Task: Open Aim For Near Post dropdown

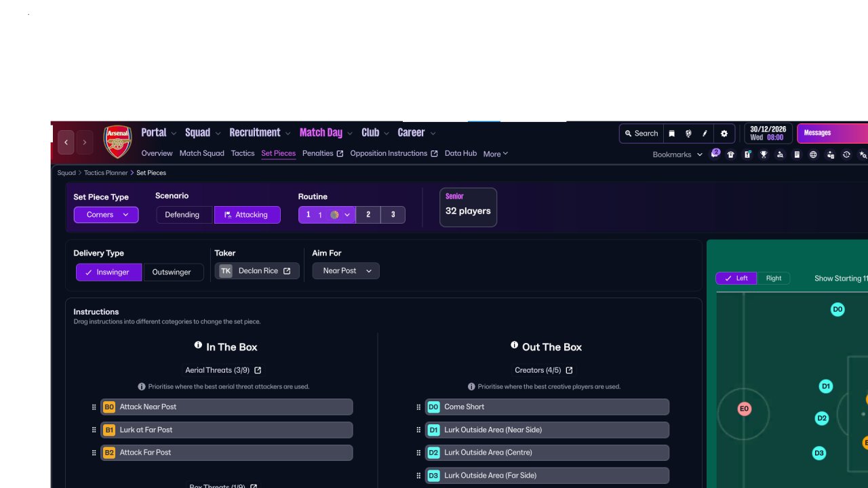Action: [346, 271]
